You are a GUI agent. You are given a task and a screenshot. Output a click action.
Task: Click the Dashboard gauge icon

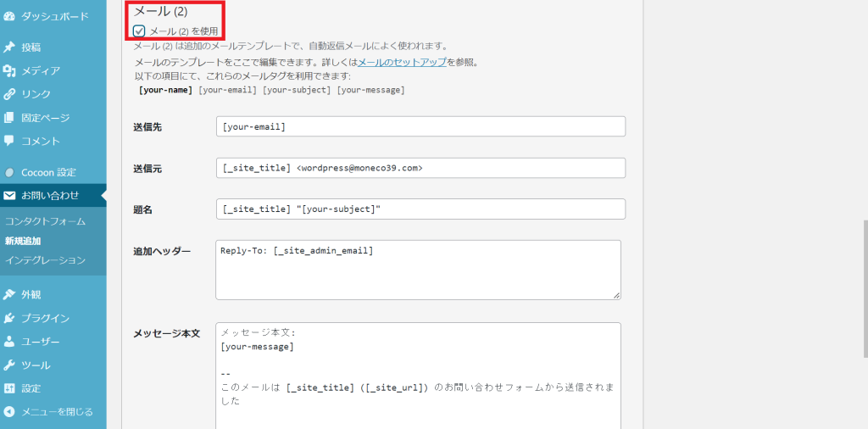(9, 15)
